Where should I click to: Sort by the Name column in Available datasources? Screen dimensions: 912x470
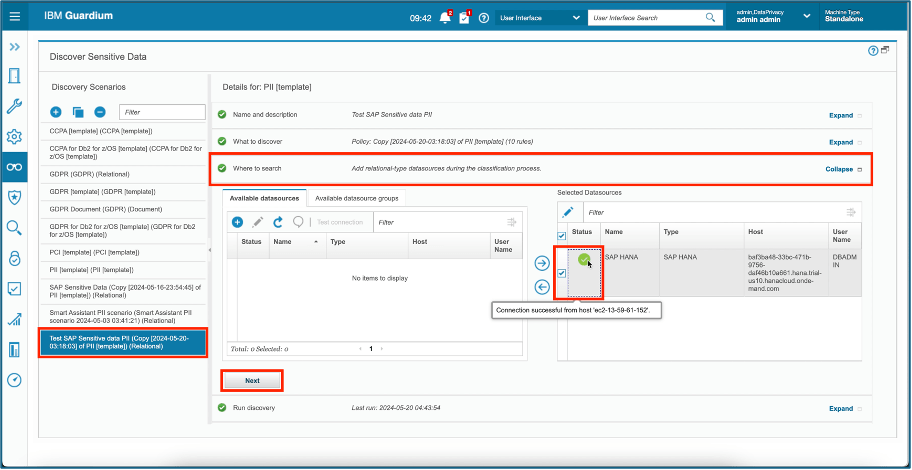click(x=296, y=241)
